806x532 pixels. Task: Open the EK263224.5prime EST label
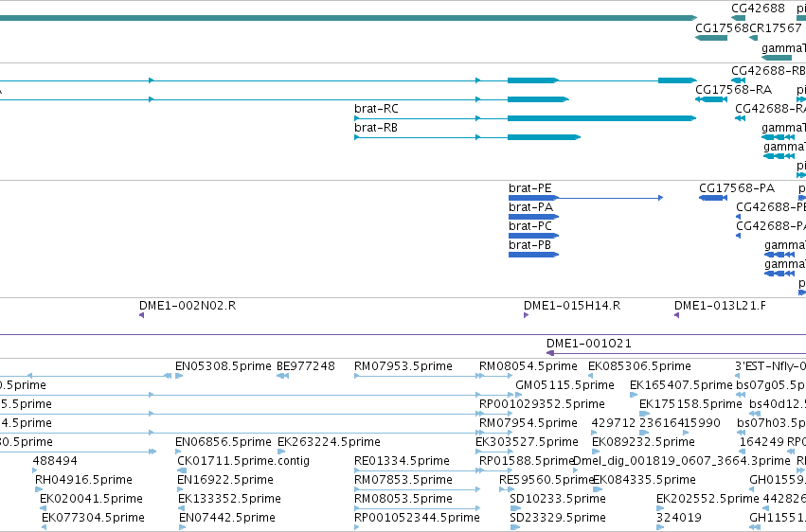point(329,442)
